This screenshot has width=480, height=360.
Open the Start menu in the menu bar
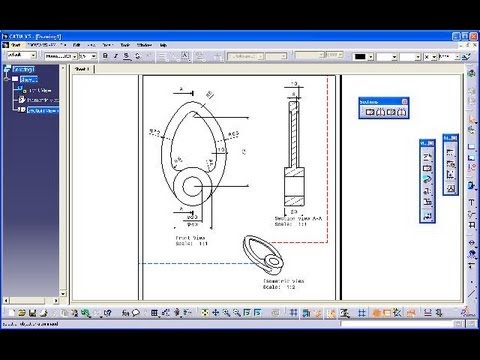point(15,45)
